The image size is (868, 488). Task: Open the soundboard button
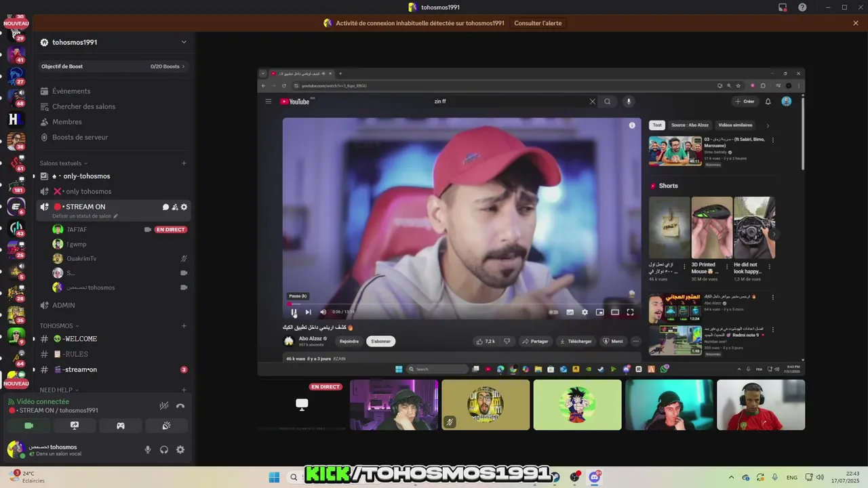point(166,426)
